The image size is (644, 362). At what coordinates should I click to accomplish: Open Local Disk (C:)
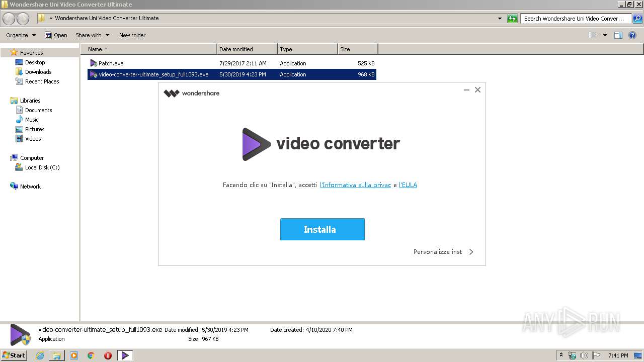(x=42, y=167)
